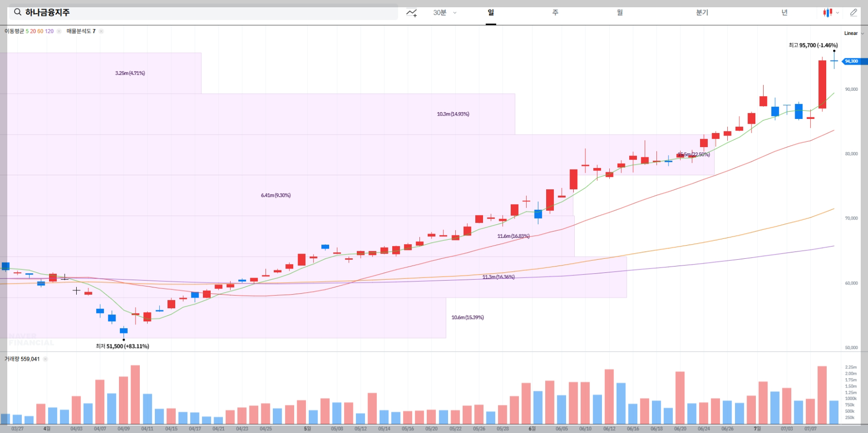
Task: Click the search magnifier icon
Action: tap(18, 12)
